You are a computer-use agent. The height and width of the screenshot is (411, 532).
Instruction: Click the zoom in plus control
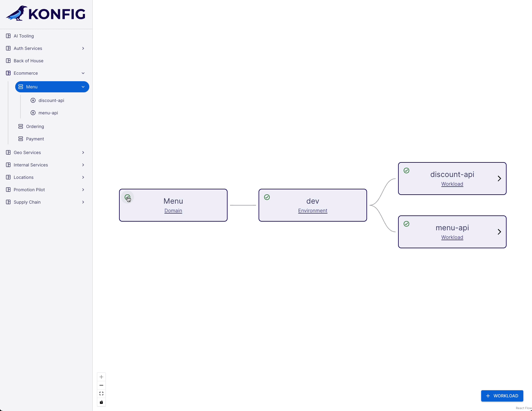pyautogui.click(x=101, y=377)
